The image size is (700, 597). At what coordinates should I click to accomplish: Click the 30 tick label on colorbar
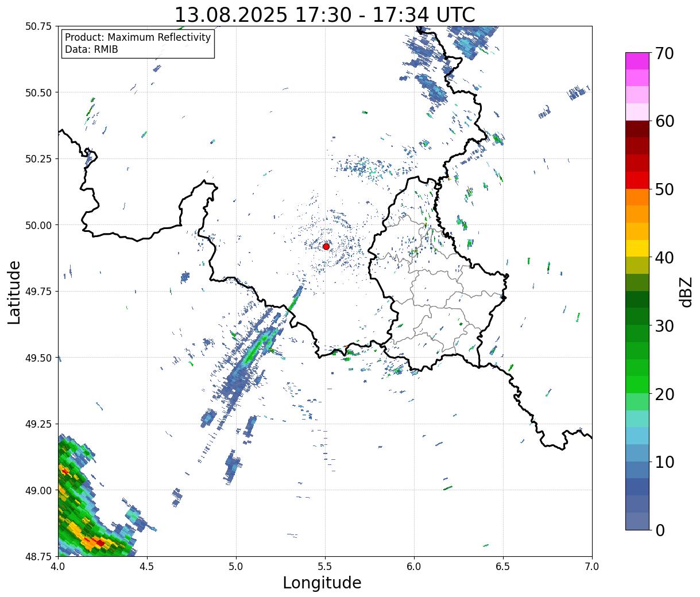pyautogui.click(x=663, y=325)
